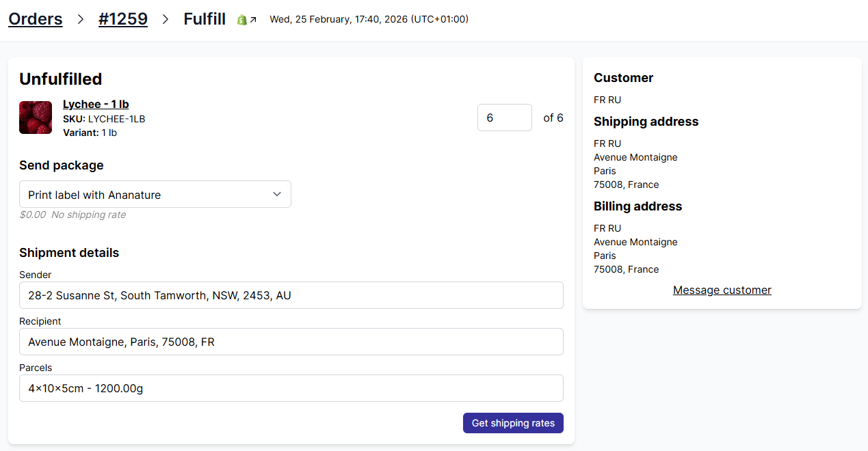Screen dimensions: 868x451
Task: Edit the Recipient address field
Action: pyautogui.click(x=291, y=342)
